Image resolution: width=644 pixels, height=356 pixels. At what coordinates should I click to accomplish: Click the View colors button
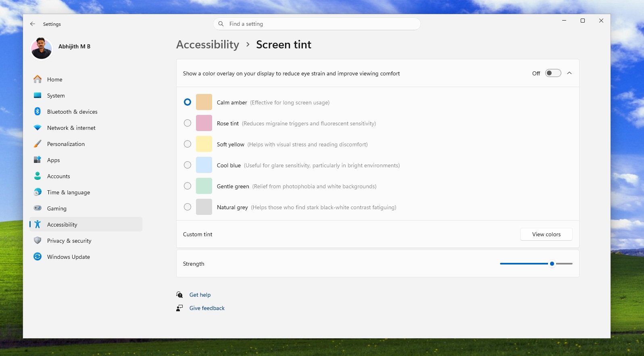(x=546, y=234)
